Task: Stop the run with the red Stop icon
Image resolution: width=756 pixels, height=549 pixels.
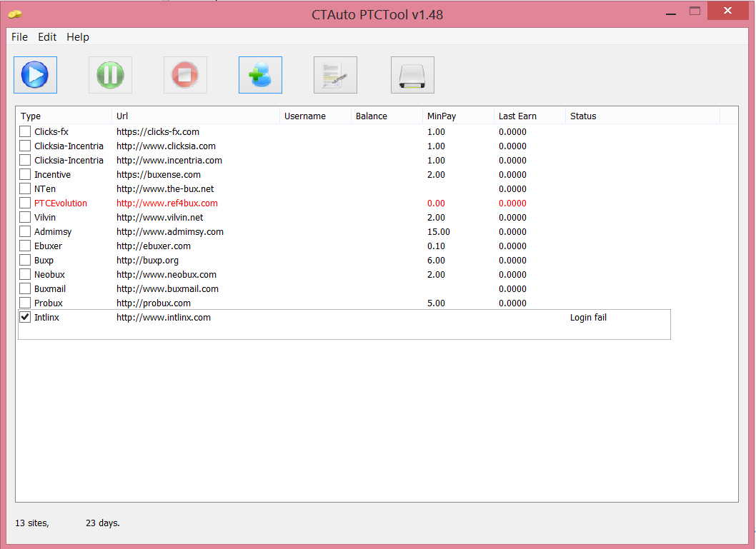Action: 185,75
